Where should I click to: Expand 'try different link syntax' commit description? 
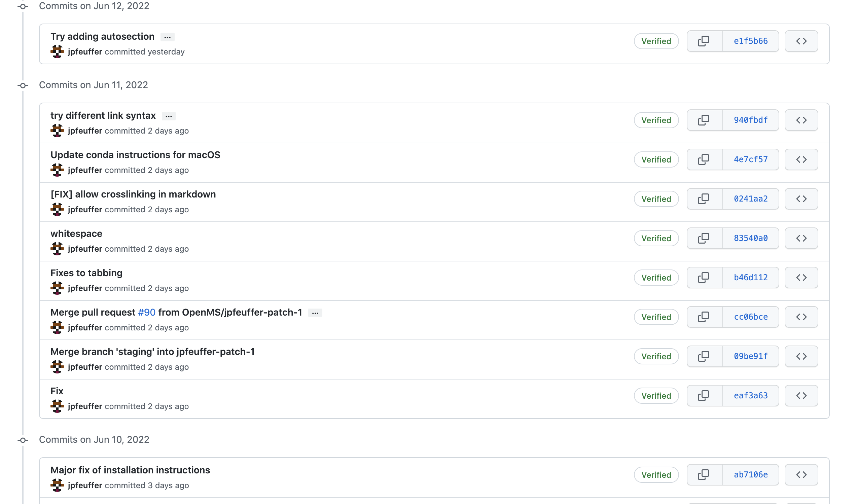(x=169, y=116)
